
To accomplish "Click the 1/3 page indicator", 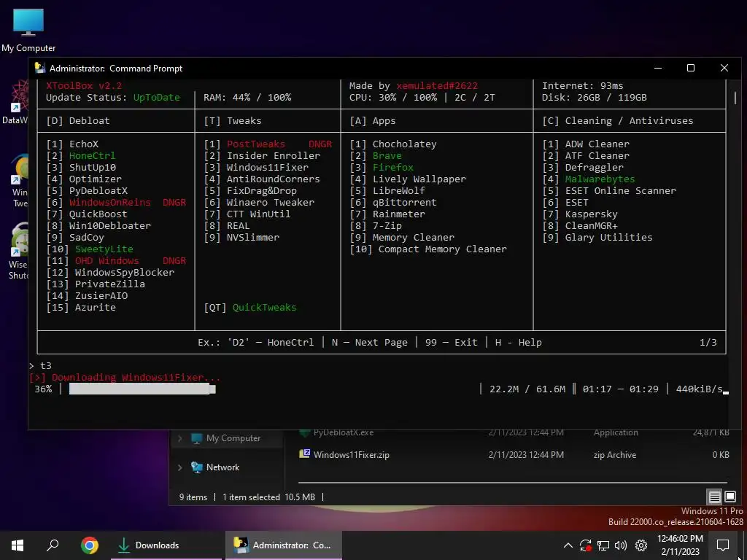I will point(708,343).
